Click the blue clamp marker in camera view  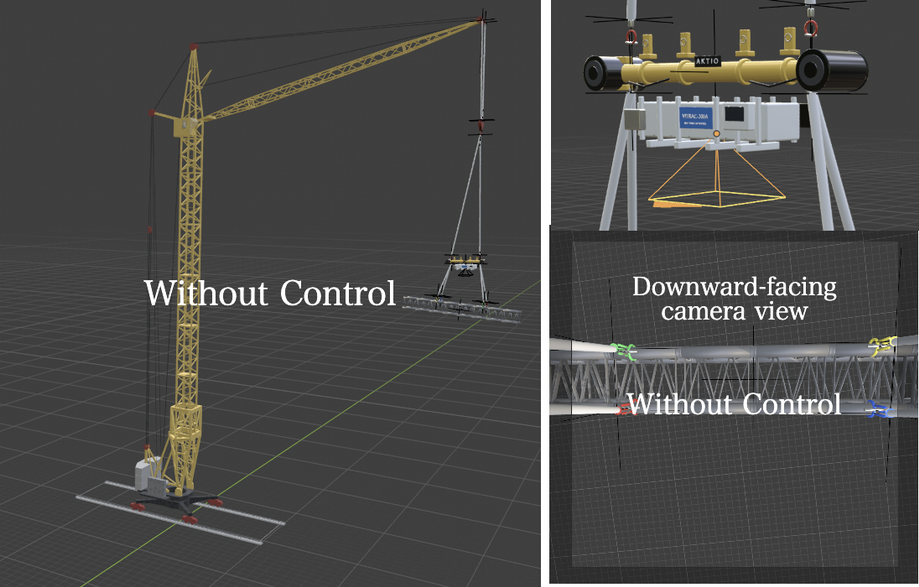(x=879, y=409)
